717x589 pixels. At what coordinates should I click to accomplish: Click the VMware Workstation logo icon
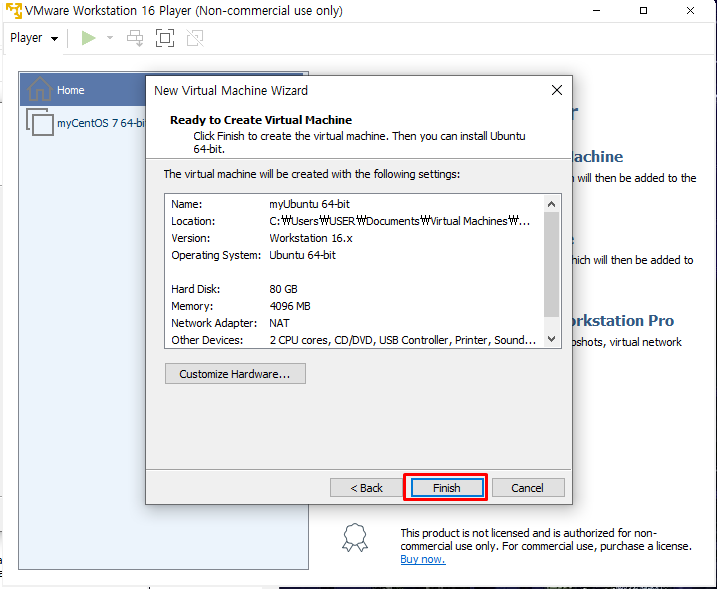tap(14, 11)
